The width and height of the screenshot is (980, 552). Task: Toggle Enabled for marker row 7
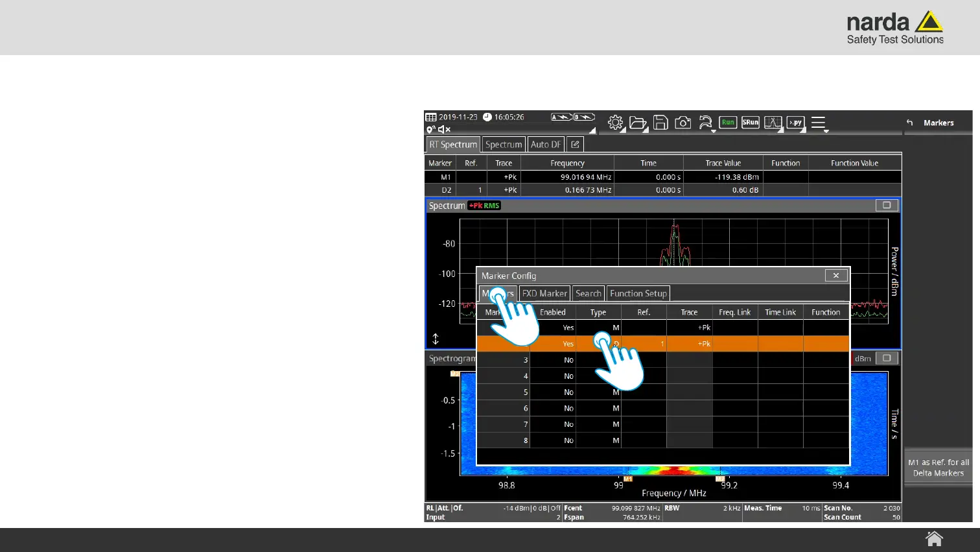(x=553, y=424)
